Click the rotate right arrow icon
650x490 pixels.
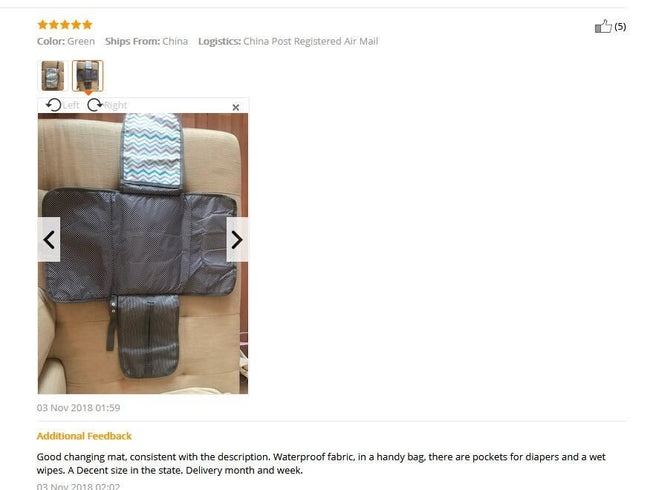pyautogui.click(x=95, y=105)
